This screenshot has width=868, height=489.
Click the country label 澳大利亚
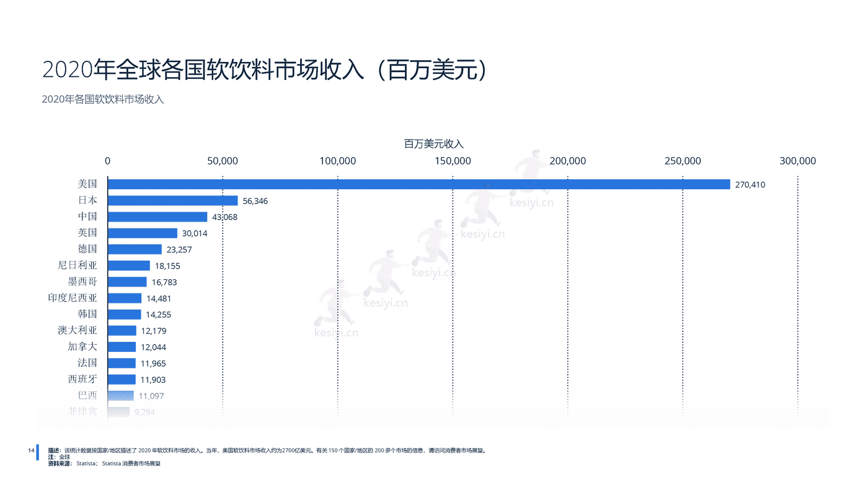coord(77,331)
